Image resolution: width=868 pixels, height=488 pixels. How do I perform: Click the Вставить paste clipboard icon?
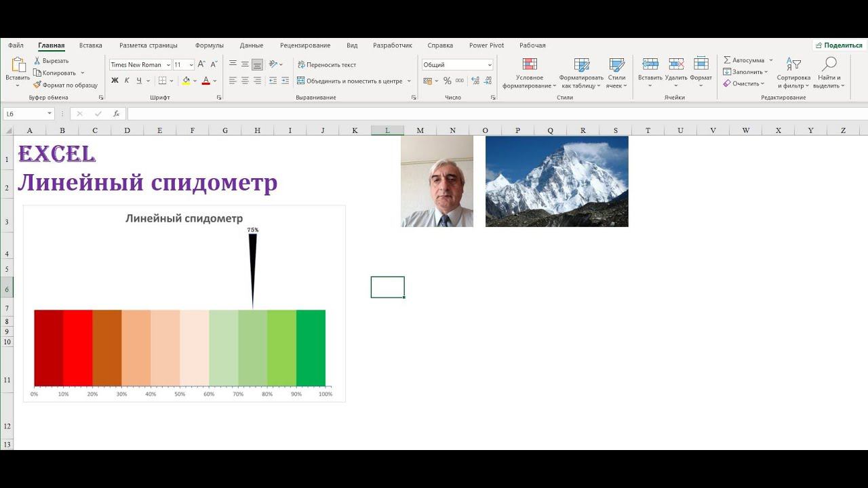click(x=18, y=65)
